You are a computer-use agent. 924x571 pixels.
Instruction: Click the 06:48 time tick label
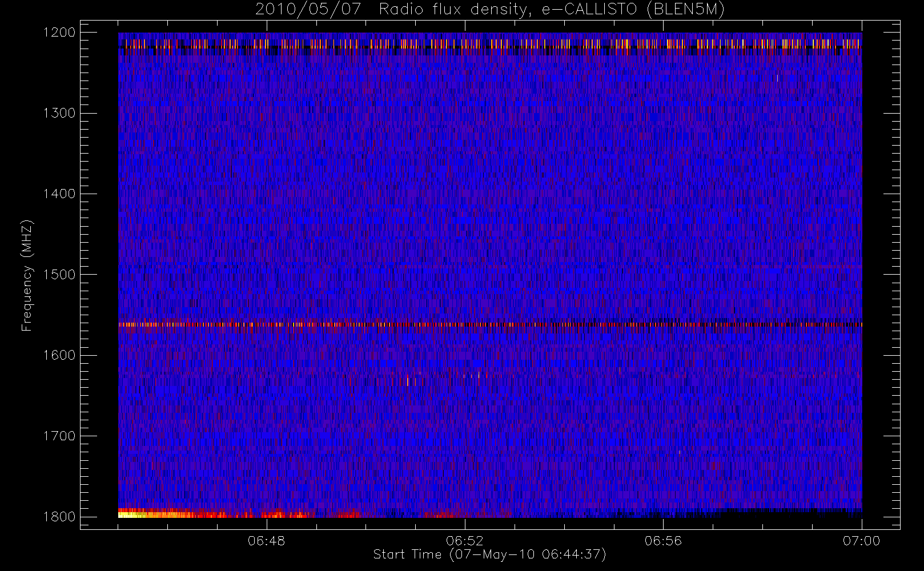pos(266,541)
